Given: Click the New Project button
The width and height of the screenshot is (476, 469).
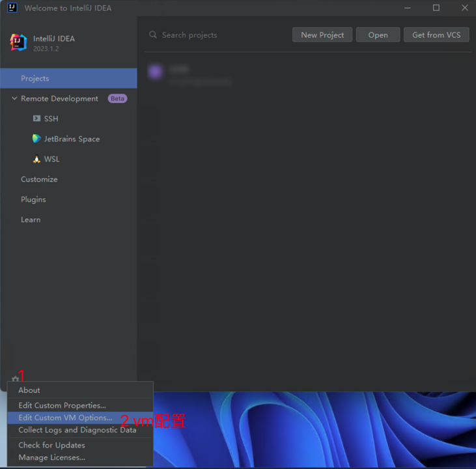Looking at the screenshot, I should (322, 35).
